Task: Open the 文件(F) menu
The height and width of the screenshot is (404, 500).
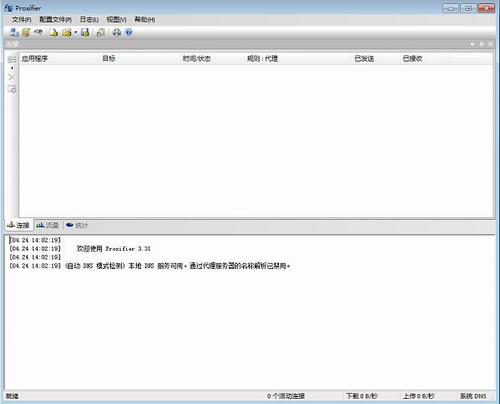Action: (x=22, y=20)
